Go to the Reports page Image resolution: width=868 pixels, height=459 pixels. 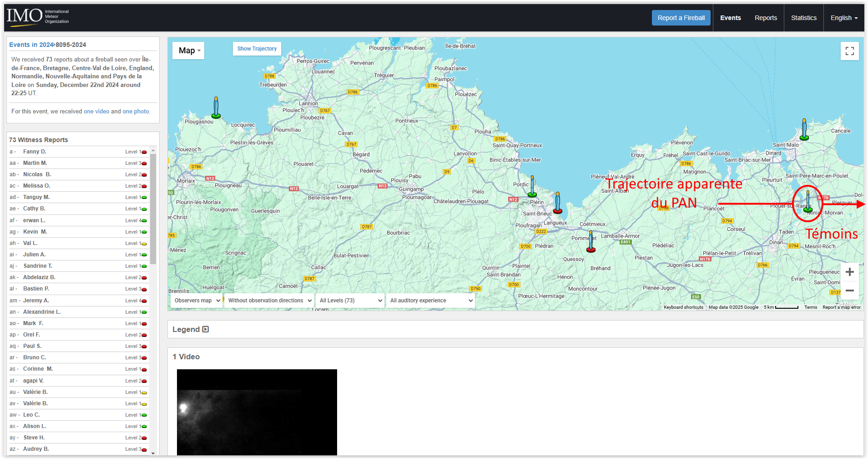point(765,18)
